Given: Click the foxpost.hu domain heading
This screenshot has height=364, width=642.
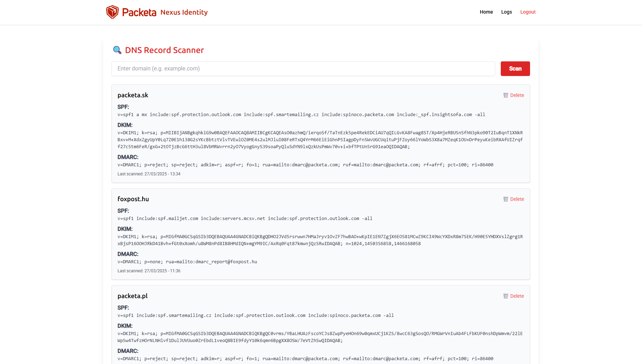Looking at the screenshot, I should point(133,199).
